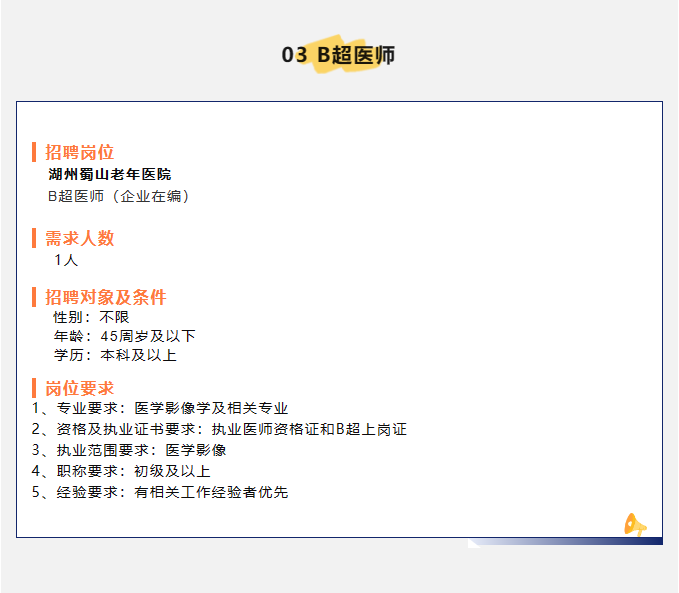Screen dimensions: 679x593
Task: Click 'B超医师（企业在编）' position text
Action: [x=119, y=196]
